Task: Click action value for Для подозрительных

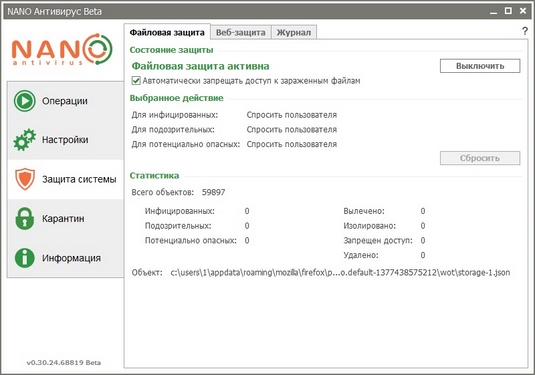Action: [292, 130]
